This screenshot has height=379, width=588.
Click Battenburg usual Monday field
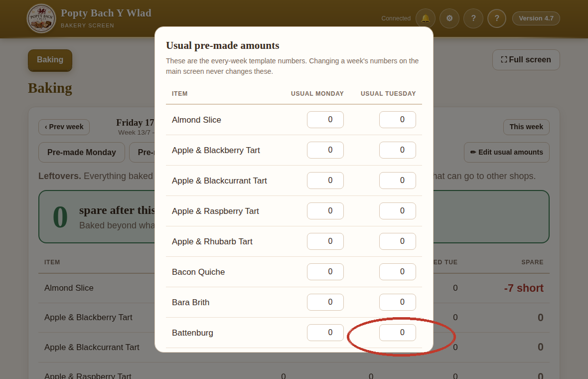[325, 333]
